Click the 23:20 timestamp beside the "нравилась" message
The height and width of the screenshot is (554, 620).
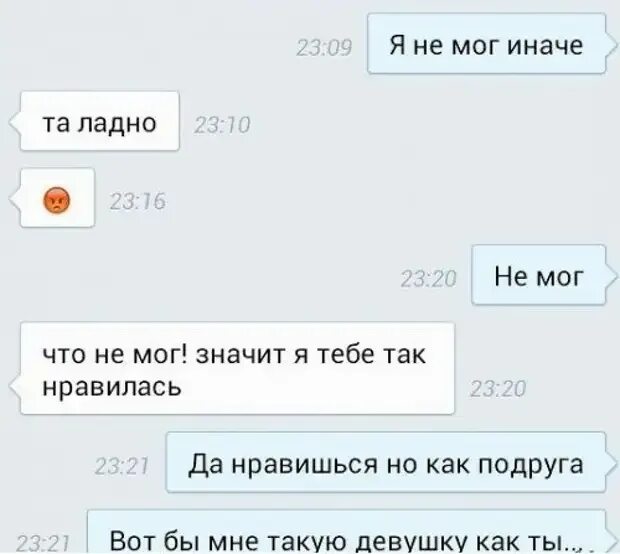pyautogui.click(x=498, y=389)
